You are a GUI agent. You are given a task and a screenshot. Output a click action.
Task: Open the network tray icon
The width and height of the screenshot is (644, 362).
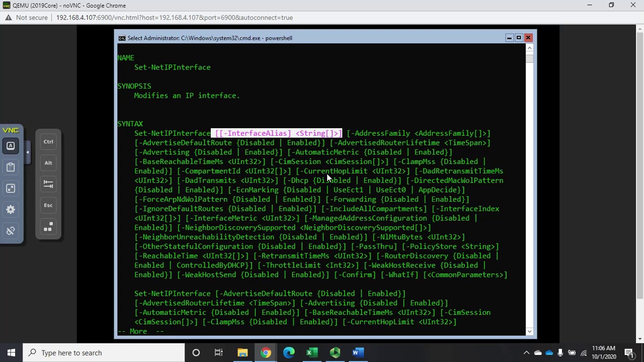pyautogui.click(x=584, y=353)
